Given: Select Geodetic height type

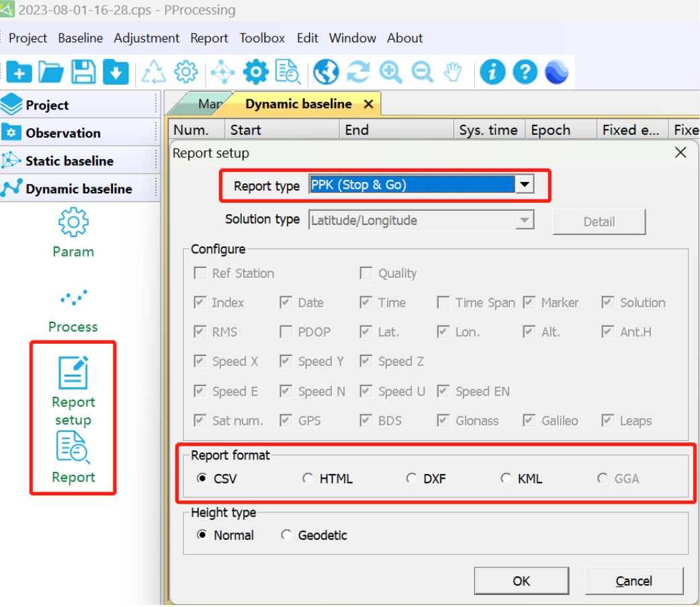Looking at the screenshot, I should pos(287,535).
